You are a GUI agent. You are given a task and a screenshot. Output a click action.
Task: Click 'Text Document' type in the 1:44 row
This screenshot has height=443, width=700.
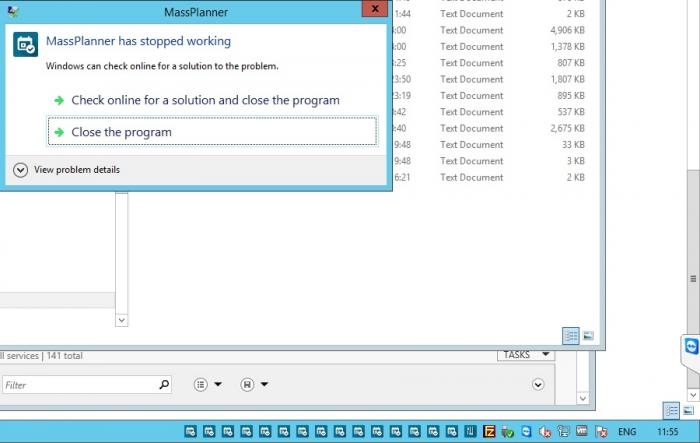tap(471, 14)
